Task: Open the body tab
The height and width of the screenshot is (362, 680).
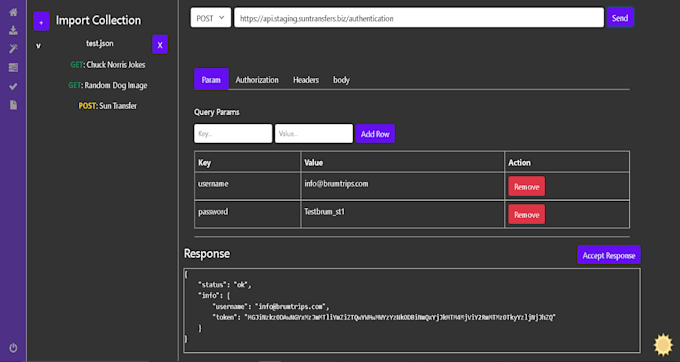Action: (341, 80)
